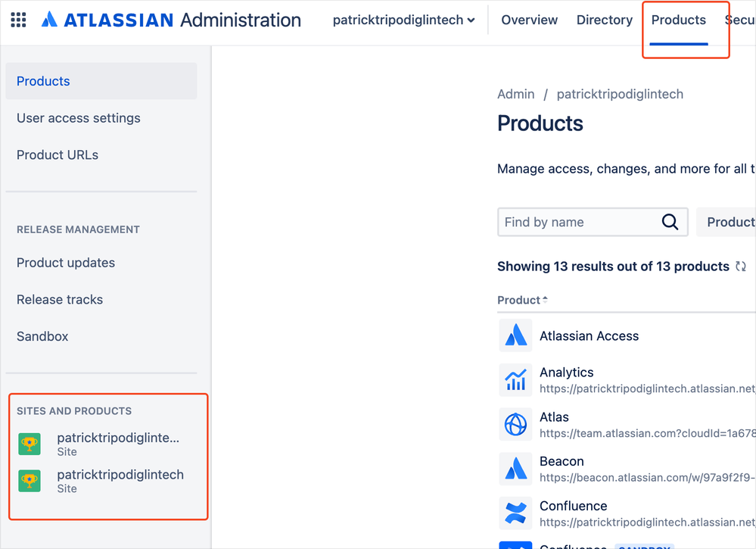Click trophy icon of patricktripodiglintech site

(30, 481)
